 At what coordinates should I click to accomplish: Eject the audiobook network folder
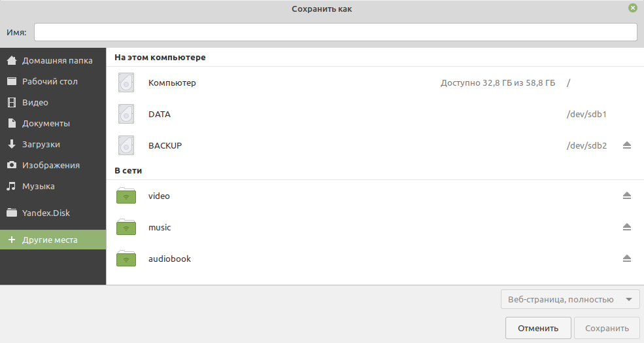tap(626, 259)
